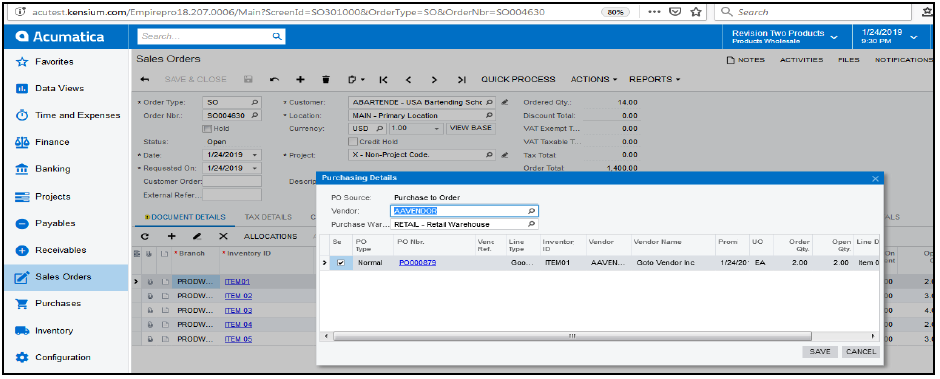The image size is (940, 379).
Task: Open the Purchases workspace
Action: pos(58,303)
